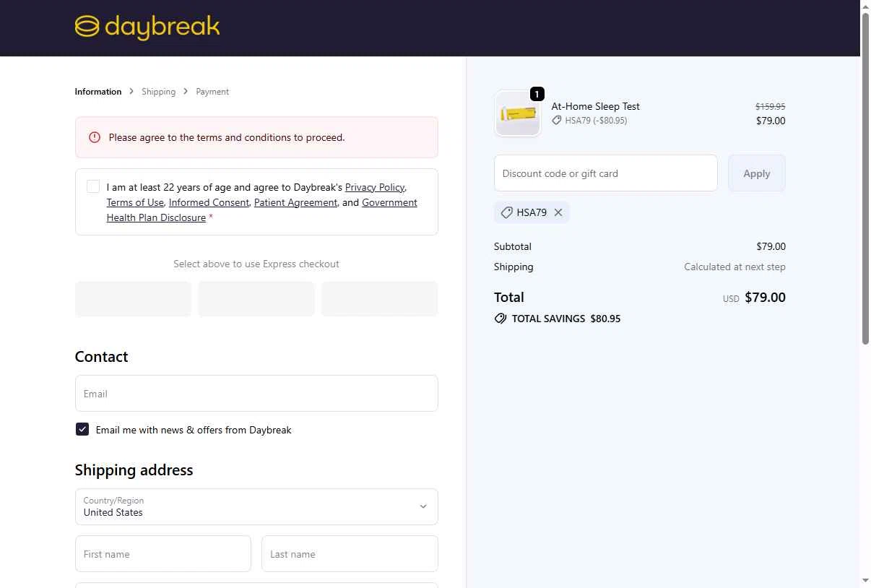This screenshot has width=871, height=588.
Task: Click the quantity badge on product image
Action: tap(537, 94)
